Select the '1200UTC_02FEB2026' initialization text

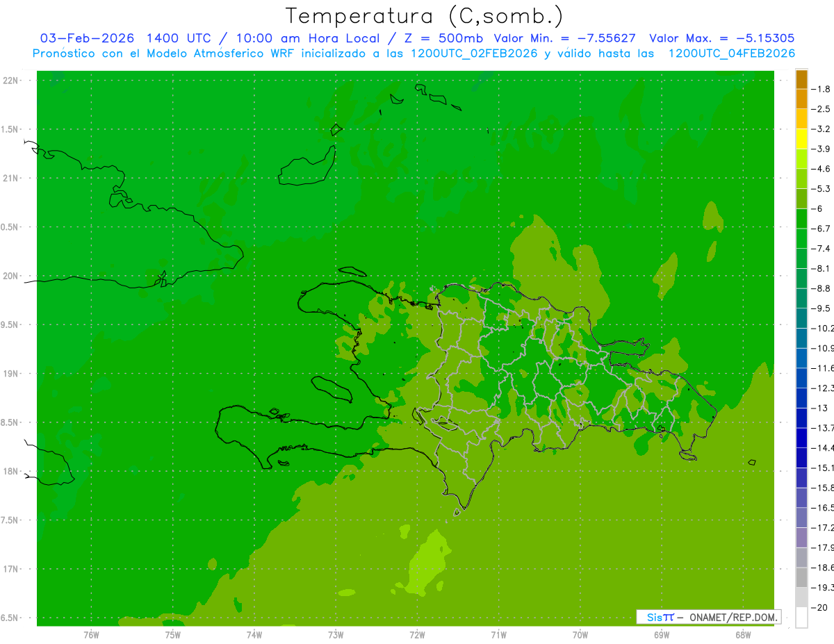tap(474, 53)
